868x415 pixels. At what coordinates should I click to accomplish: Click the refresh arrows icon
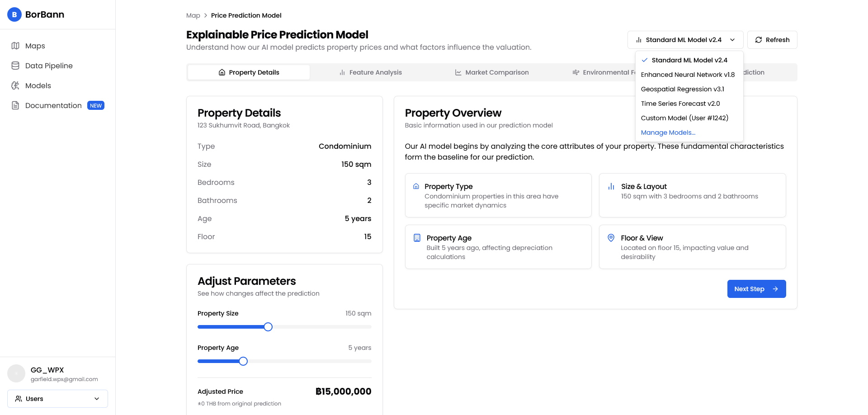click(x=759, y=40)
